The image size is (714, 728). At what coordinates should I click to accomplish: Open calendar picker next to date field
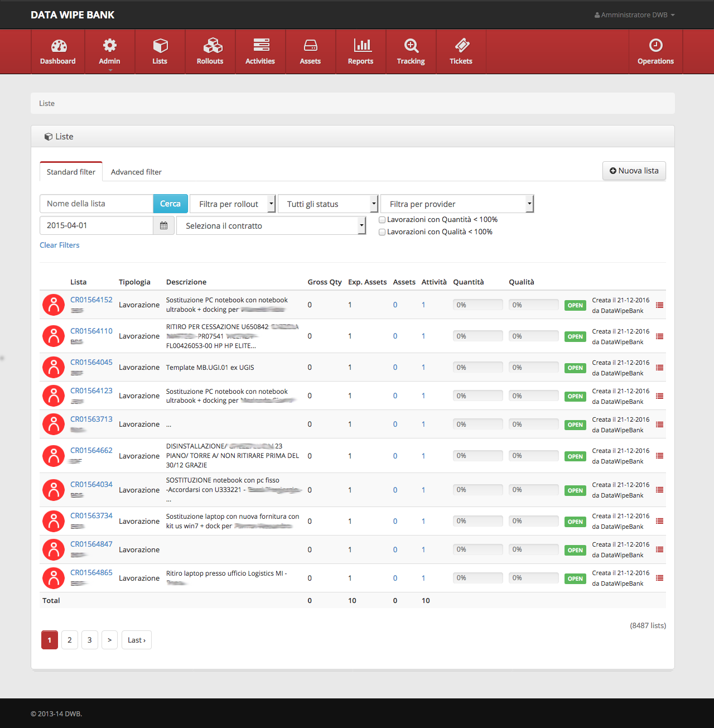click(x=163, y=225)
